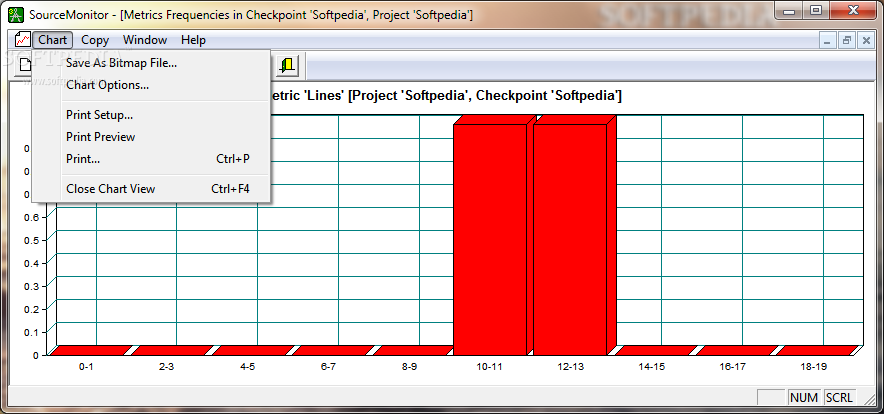
Task: Open the Chart menu
Action: (x=53, y=40)
